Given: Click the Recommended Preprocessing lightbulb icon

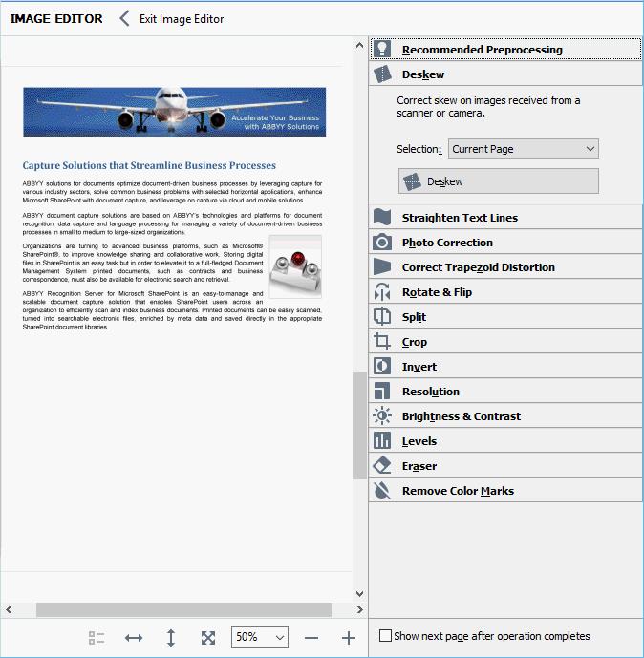Looking at the screenshot, I should point(382,49).
